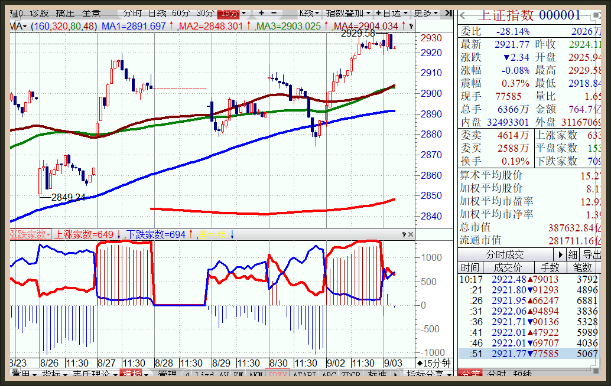611x386 pixels.
Task: Select the highlighted 15分 period
Action: click(x=228, y=14)
